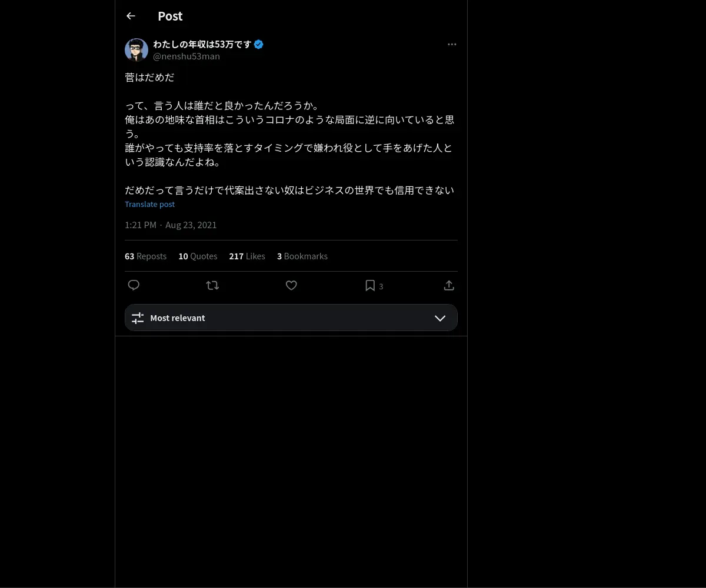706x588 pixels.
Task: Toggle the bookmark icon on the post
Action: pos(370,285)
